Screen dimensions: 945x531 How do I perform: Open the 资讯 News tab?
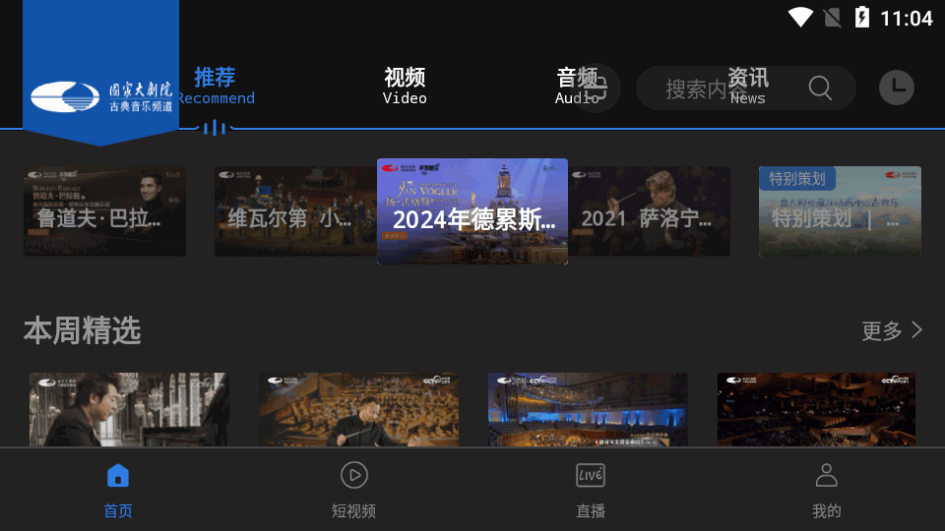tap(748, 86)
